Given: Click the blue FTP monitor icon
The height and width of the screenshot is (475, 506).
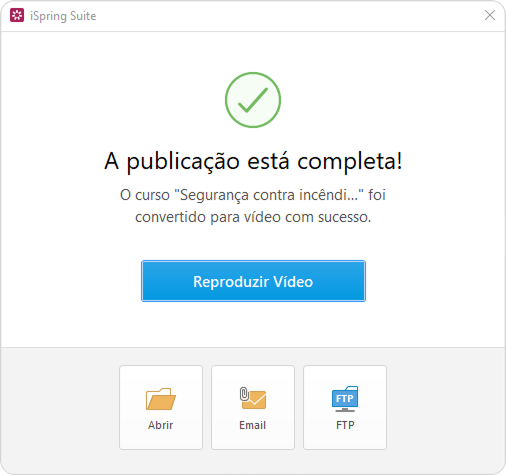Looking at the screenshot, I should pos(345,399).
